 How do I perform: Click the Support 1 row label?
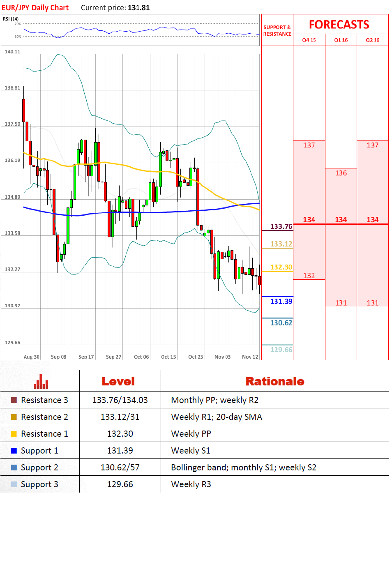(39, 451)
